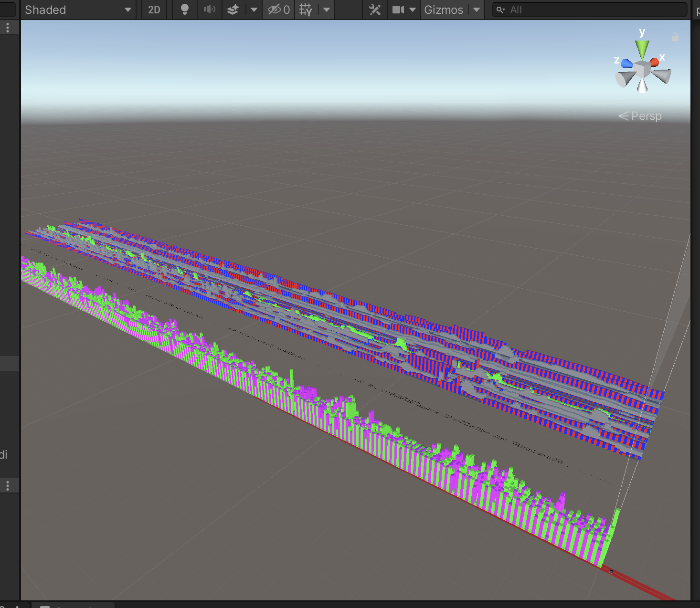
Task: Toggle hidden objects visibility eye icon
Action: click(x=278, y=10)
